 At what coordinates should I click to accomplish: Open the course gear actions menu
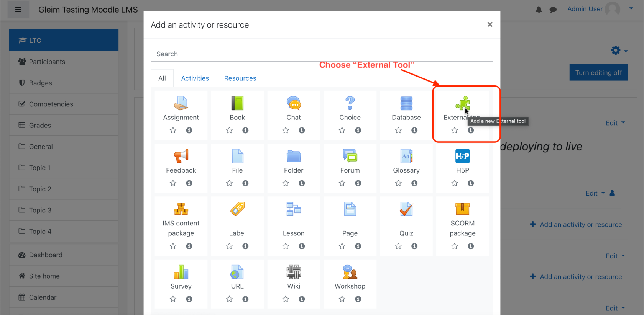619,50
